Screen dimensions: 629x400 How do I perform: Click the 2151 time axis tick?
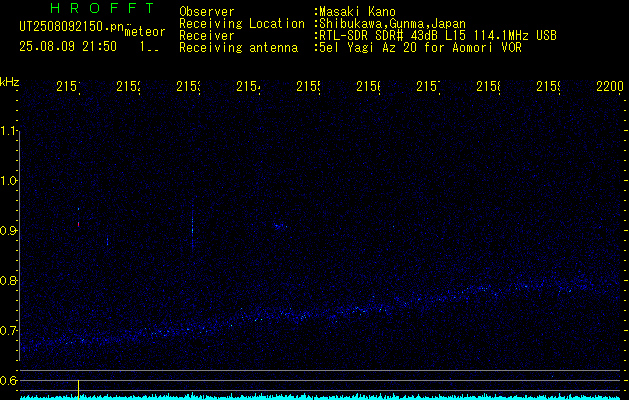pyautogui.click(x=68, y=86)
